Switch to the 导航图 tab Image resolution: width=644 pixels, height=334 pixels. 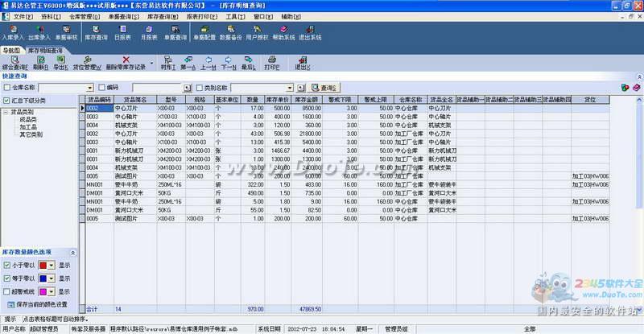tap(13, 50)
